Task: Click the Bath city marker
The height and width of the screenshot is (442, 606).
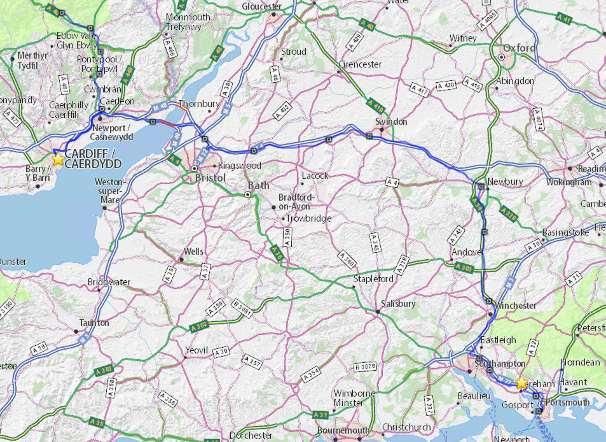Action: point(248,195)
